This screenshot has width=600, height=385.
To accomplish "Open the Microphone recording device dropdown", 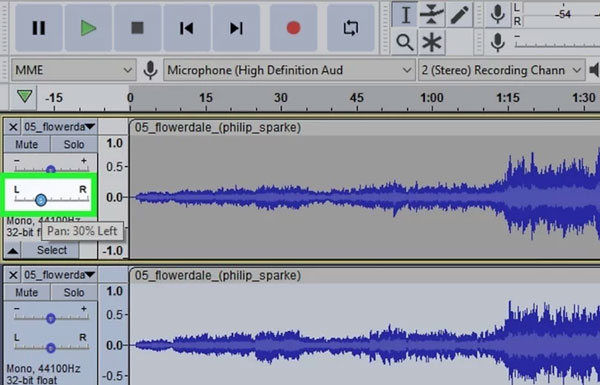I will [x=289, y=70].
